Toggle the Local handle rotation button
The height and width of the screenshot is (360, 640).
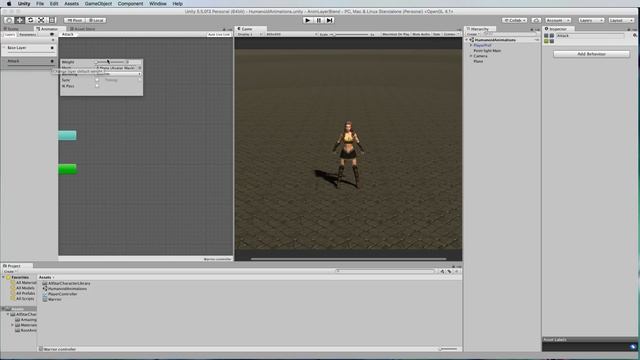96,20
